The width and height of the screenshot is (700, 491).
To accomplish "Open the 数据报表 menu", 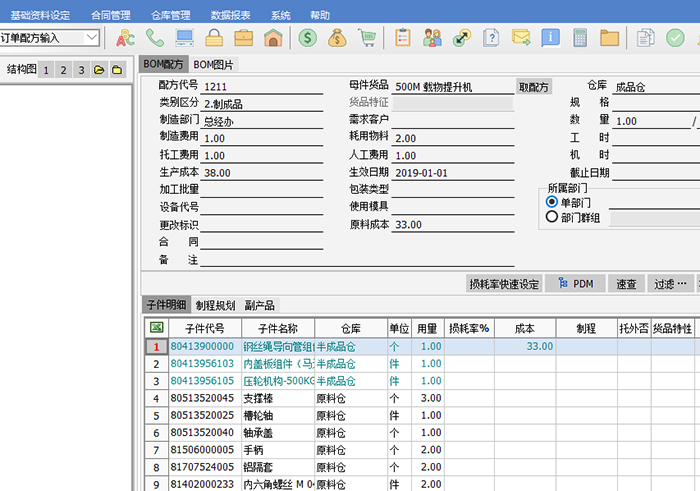I will (231, 16).
